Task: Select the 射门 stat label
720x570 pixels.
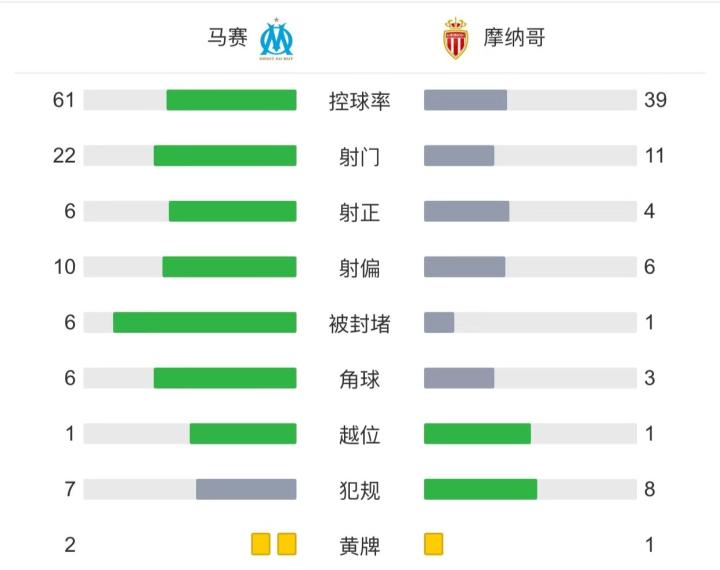Action: [x=360, y=157]
